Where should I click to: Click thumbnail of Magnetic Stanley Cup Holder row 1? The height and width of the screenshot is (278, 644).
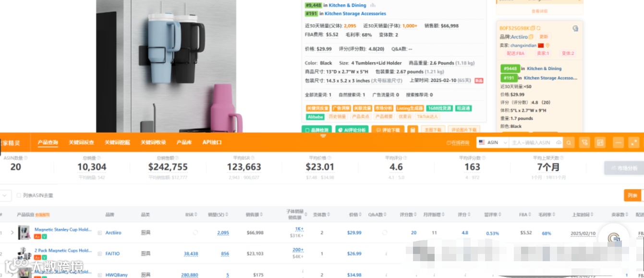coord(24,233)
